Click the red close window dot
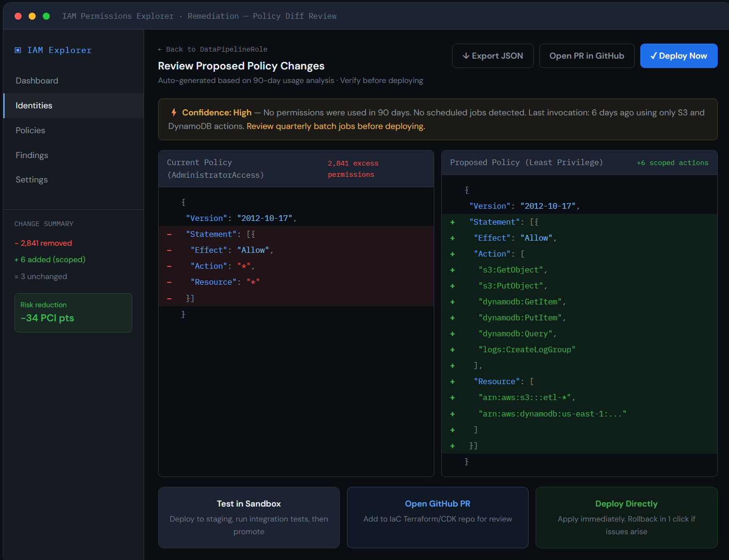729x560 pixels. point(18,16)
